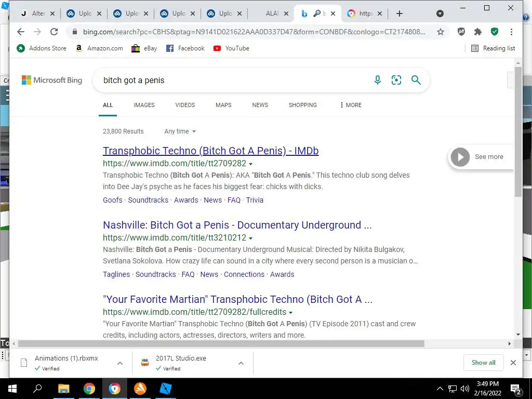The width and height of the screenshot is (532, 399).
Task: Expand the Any time filter dropdown
Action: pyautogui.click(x=180, y=131)
